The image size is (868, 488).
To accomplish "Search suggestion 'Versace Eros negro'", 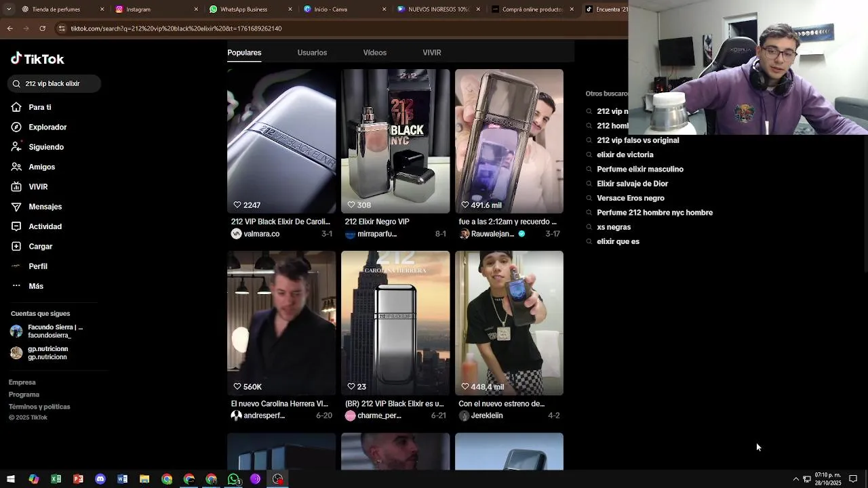I will (631, 198).
